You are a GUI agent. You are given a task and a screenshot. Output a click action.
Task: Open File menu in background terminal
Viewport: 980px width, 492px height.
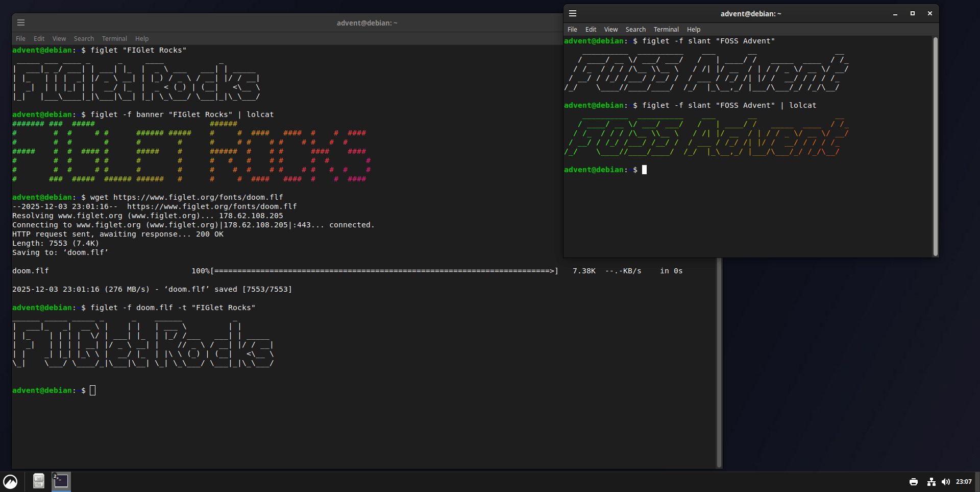[x=20, y=39]
